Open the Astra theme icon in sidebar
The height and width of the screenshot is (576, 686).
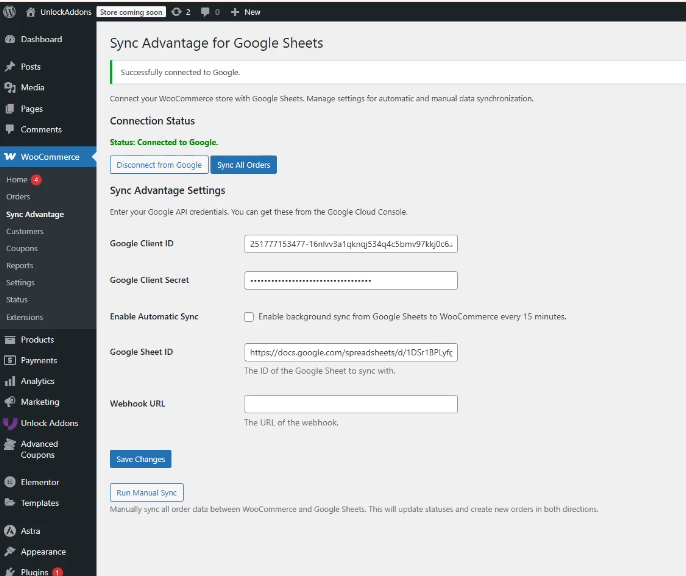[x=10, y=531]
